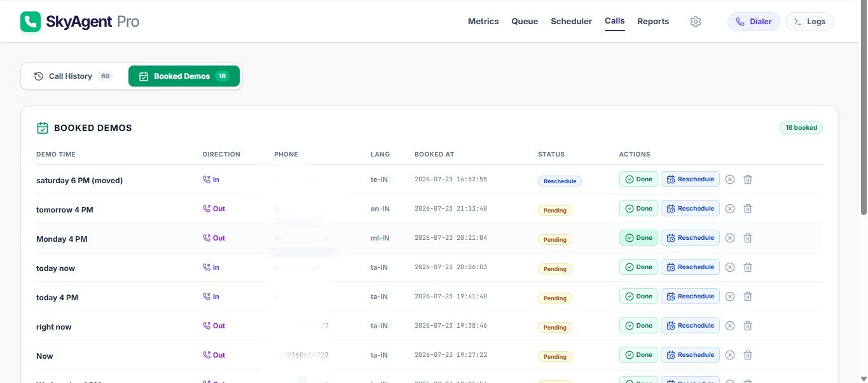Click the In direction of saturday row
This screenshot has height=383, width=868.
point(211,180)
